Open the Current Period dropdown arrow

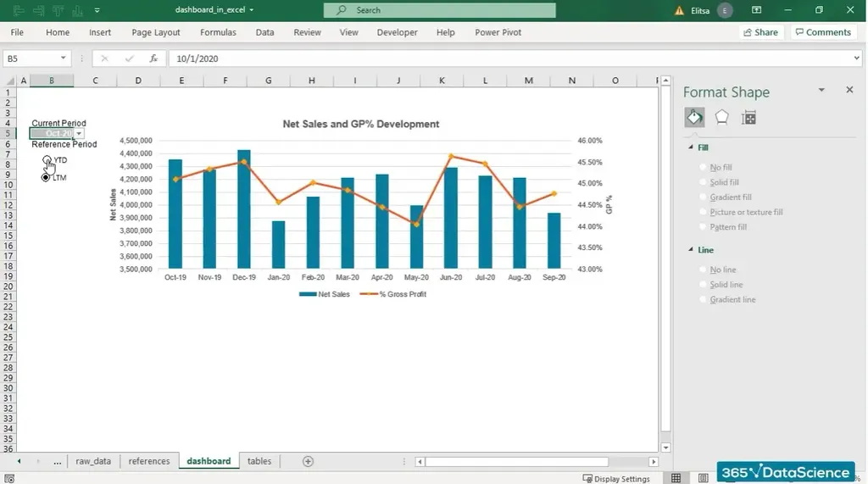click(79, 133)
